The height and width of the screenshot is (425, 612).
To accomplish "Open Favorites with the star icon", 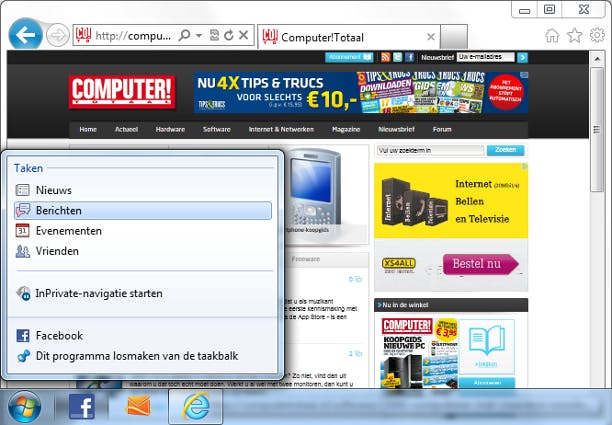I will (575, 36).
